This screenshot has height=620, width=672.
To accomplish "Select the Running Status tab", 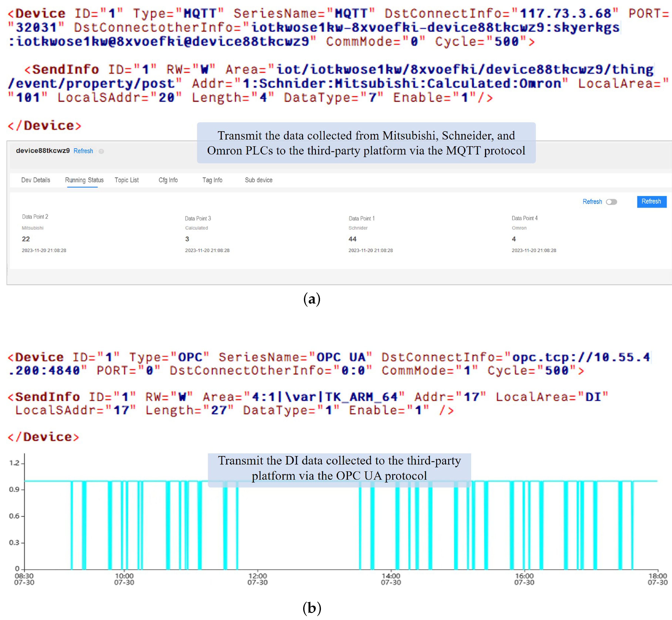I will (84, 180).
